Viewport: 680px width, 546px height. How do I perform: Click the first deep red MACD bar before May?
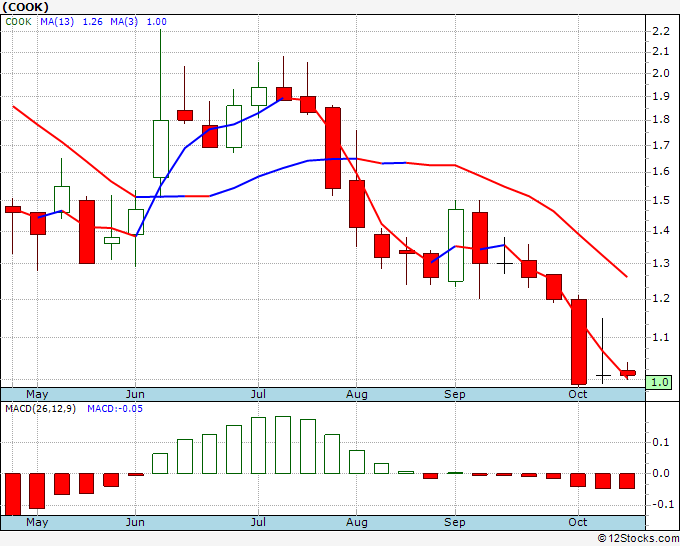[x=13, y=494]
